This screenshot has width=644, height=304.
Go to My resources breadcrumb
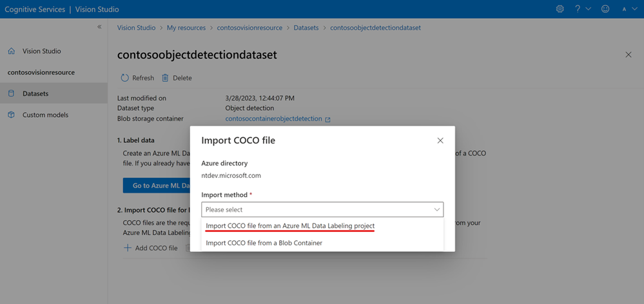(186, 28)
